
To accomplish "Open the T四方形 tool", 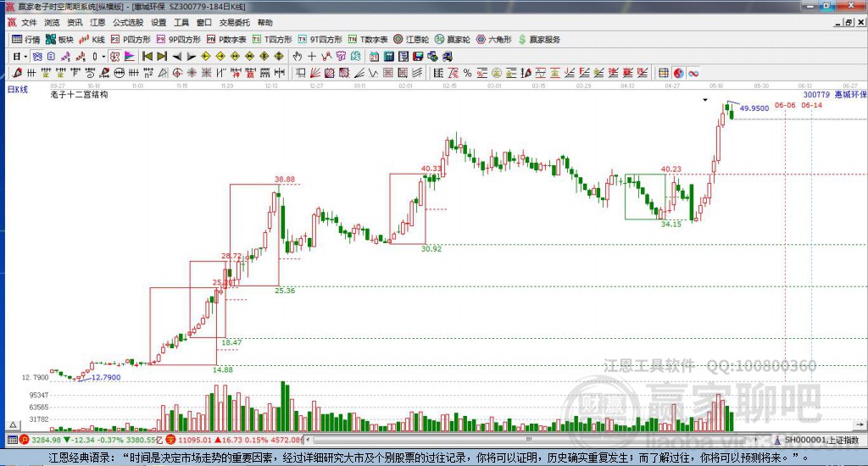I will pyautogui.click(x=272, y=39).
